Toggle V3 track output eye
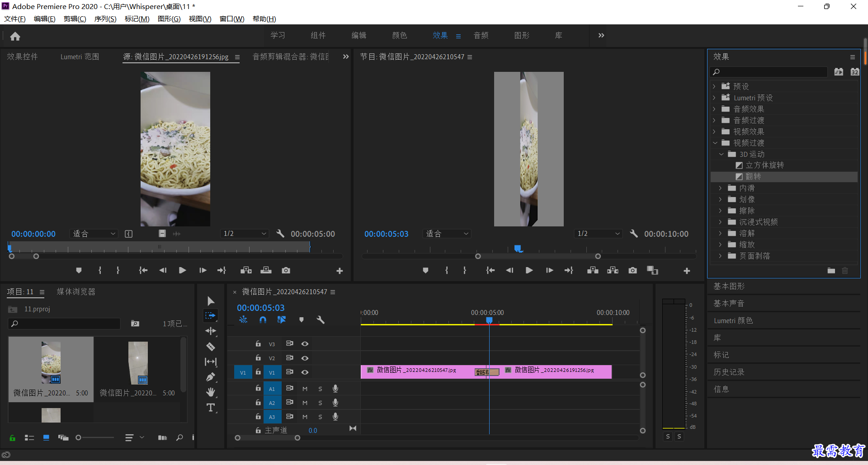 point(305,344)
